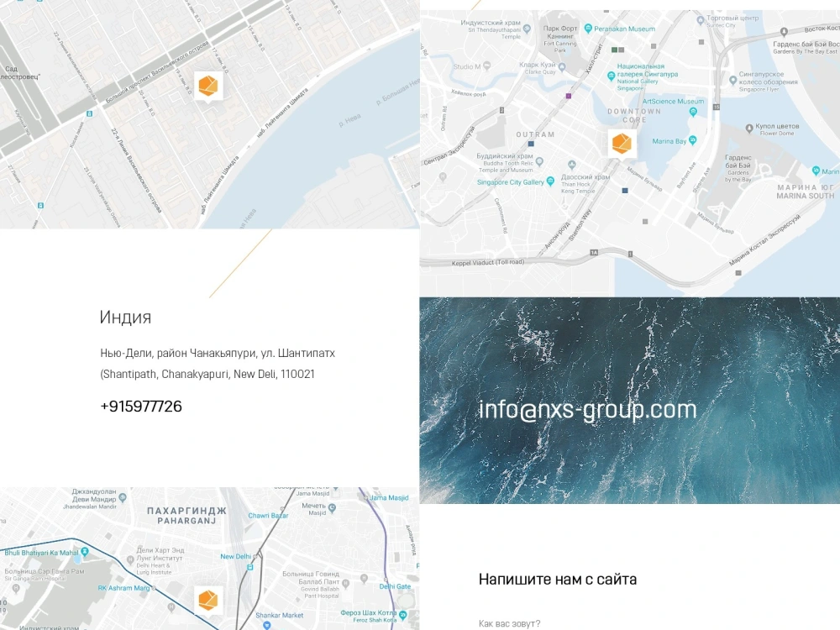Select the Peranakan Museum pin icon
840x630 pixels.
tap(588, 29)
